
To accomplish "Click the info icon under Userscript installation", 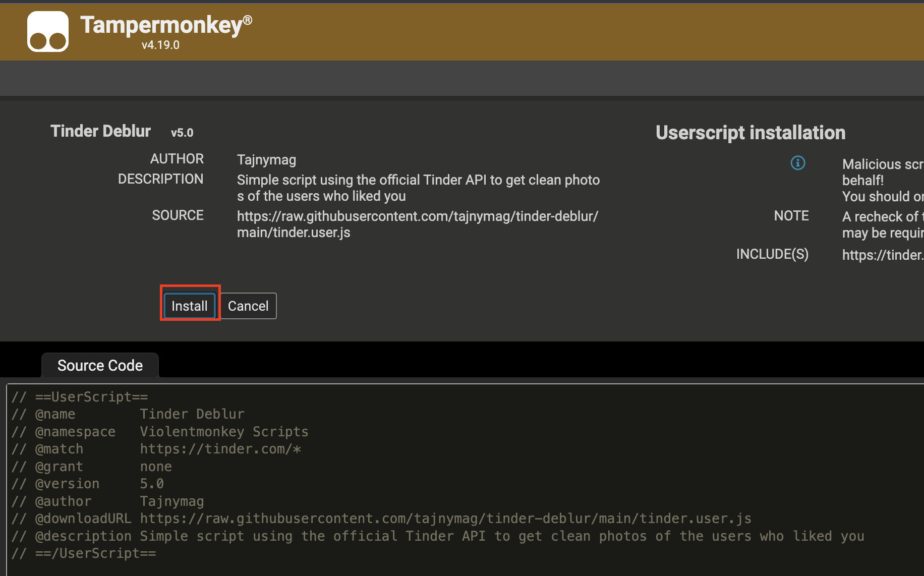I will (x=798, y=163).
